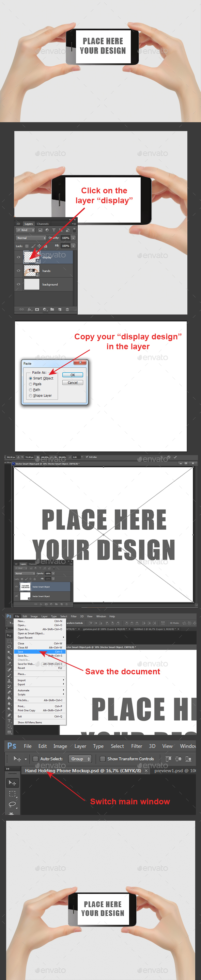Image resolution: width=201 pixels, height=980 pixels.
Task: Select the Type tool beside File menu
Action: tap(9, 721)
